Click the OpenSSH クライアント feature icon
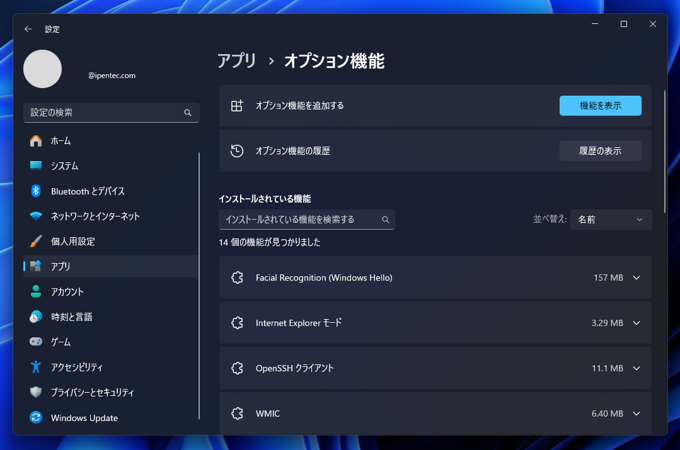This screenshot has height=450, width=680. click(237, 368)
